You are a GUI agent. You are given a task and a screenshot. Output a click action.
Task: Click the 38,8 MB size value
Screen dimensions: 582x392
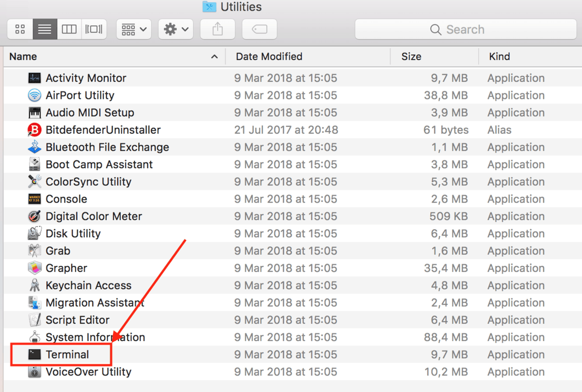click(x=446, y=95)
